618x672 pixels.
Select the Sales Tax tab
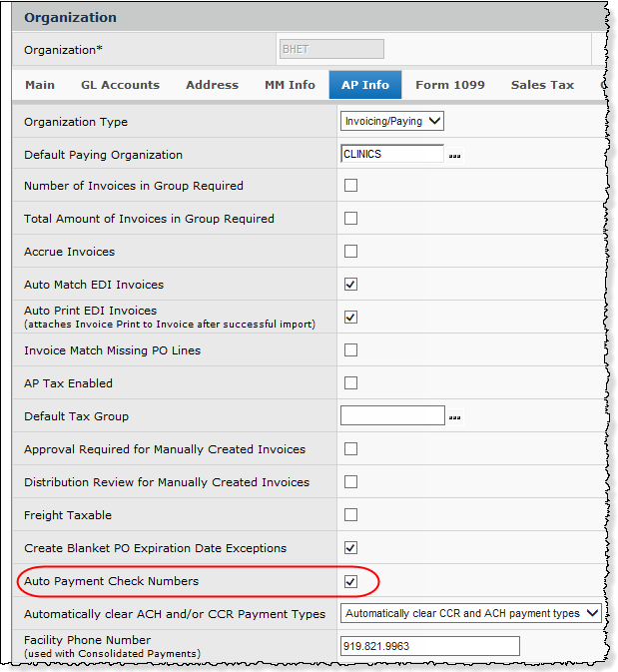click(542, 85)
